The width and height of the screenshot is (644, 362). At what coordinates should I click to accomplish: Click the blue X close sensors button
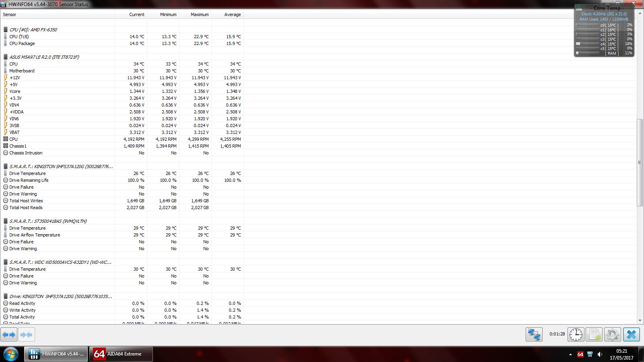tap(632, 334)
